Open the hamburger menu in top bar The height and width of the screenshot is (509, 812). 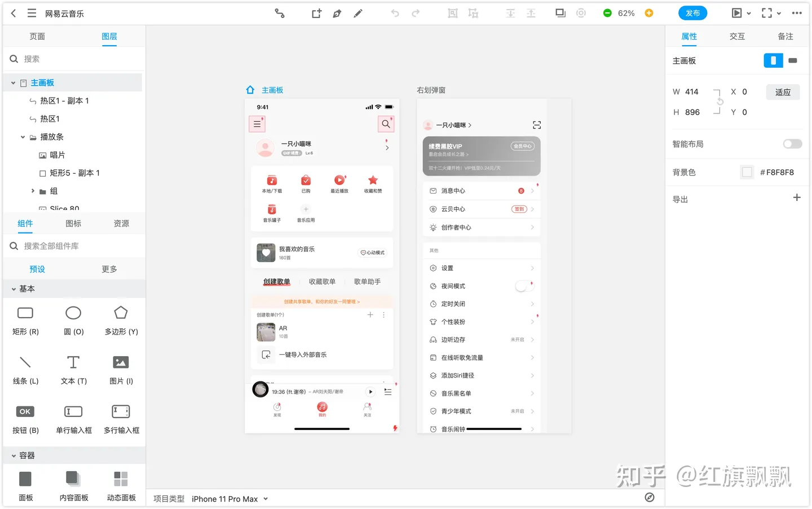[32, 13]
